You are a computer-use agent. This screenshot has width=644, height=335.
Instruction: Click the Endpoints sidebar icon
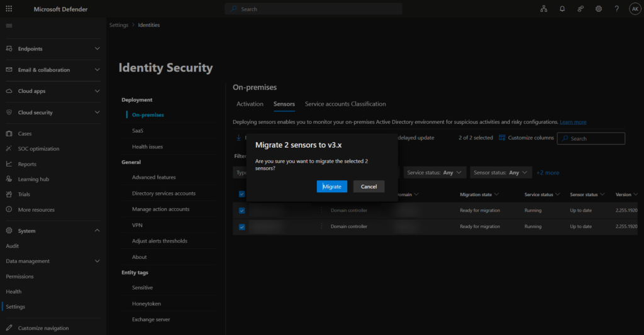point(9,48)
